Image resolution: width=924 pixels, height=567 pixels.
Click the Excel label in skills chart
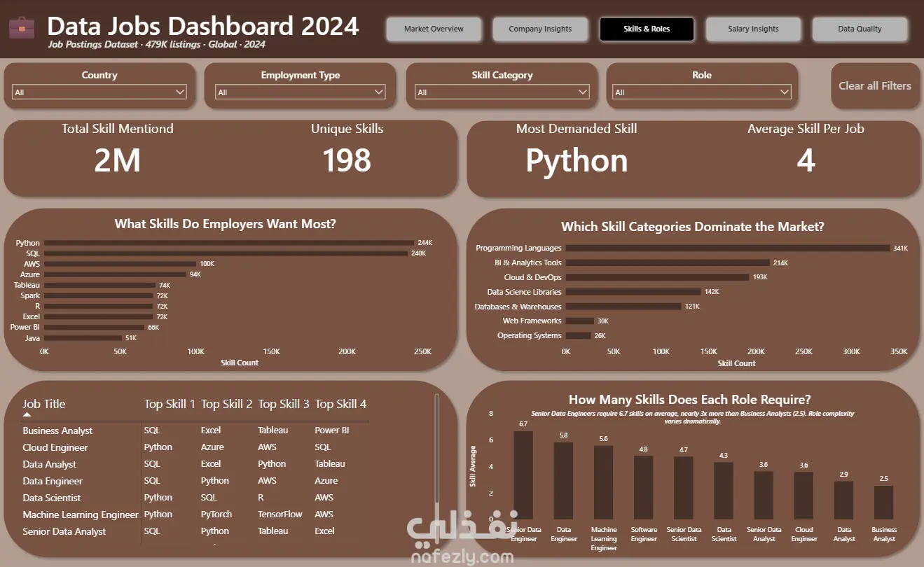click(31, 316)
